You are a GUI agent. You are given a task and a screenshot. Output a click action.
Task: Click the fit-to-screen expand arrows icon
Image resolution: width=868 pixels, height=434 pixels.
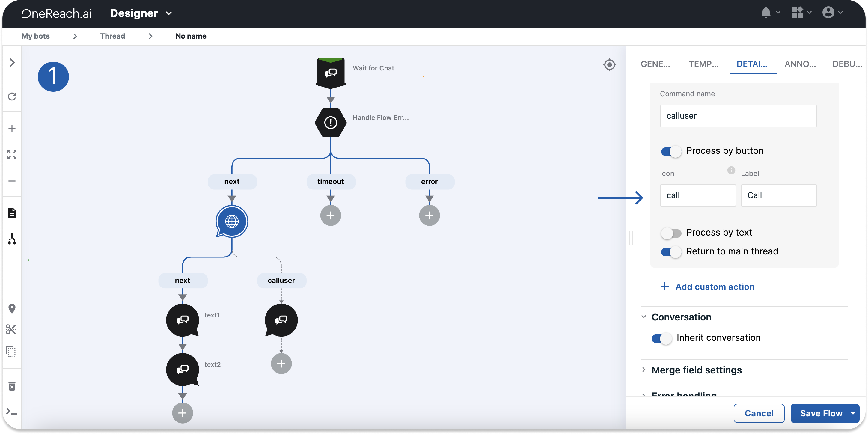point(12,155)
